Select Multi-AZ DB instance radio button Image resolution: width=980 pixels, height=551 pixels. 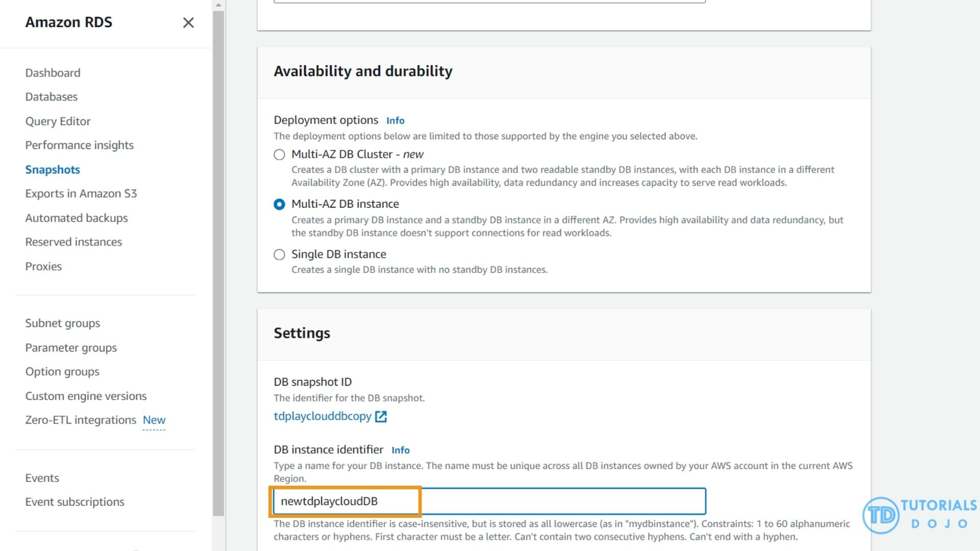280,205
